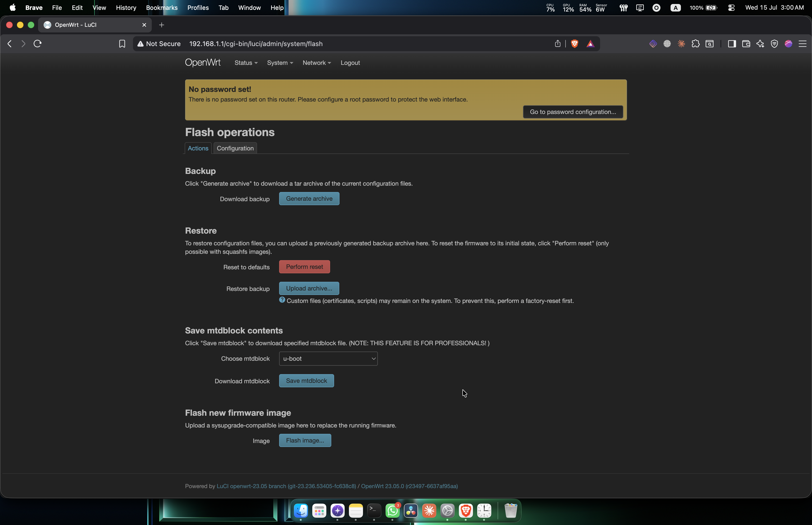Reload the OpenWrt page

coord(38,44)
